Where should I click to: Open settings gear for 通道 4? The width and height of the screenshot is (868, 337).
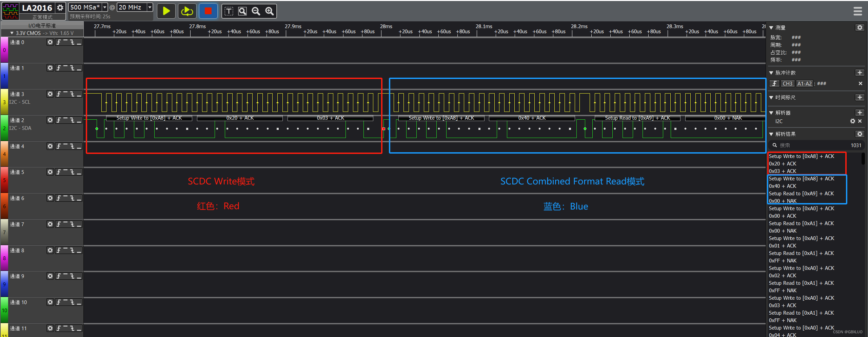point(50,146)
